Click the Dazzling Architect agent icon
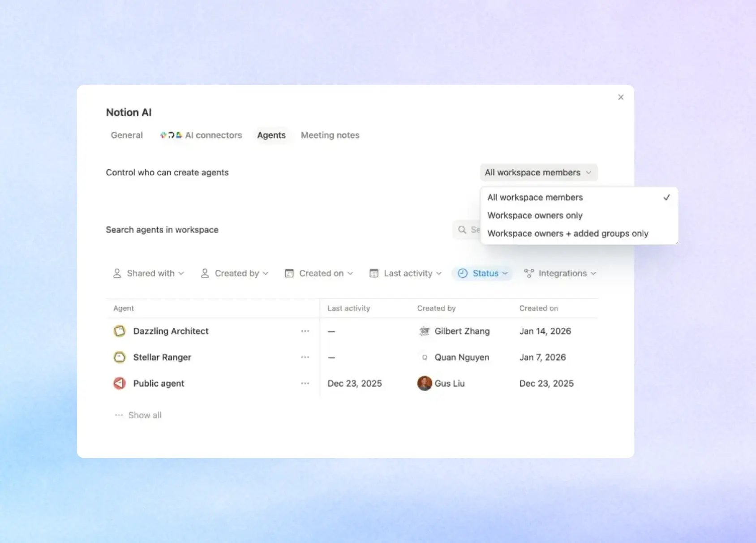756x543 pixels. (x=120, y=331)
